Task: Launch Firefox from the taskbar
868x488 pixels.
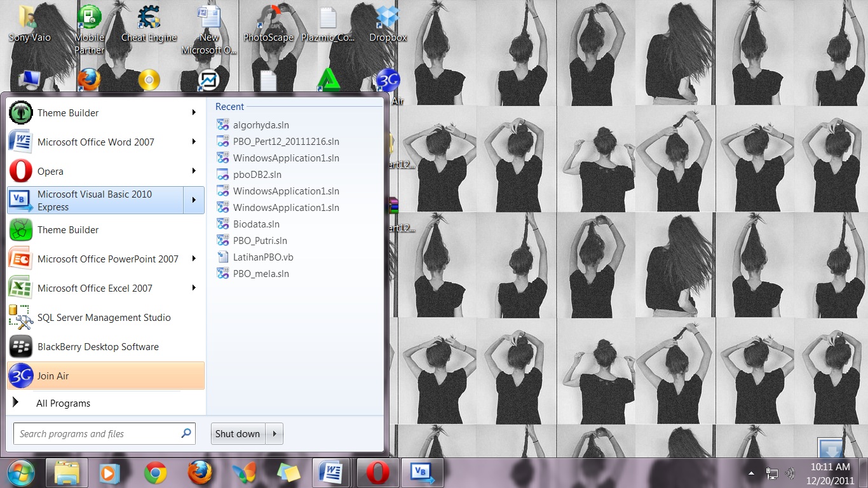Action: [x=200, y=473]
